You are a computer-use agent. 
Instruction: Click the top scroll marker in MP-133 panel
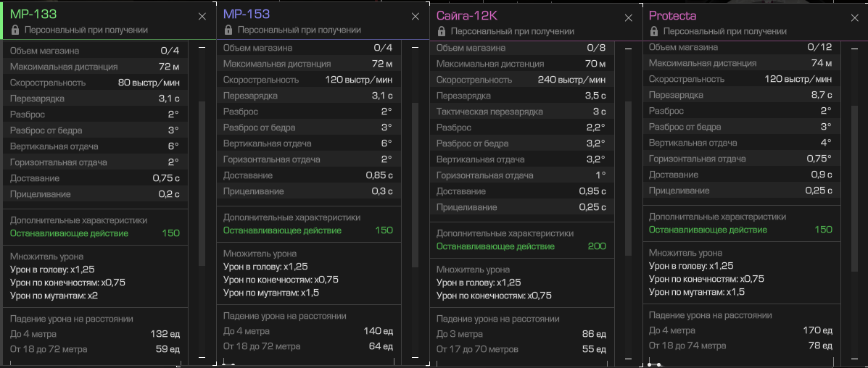click(x=202, y=48)
